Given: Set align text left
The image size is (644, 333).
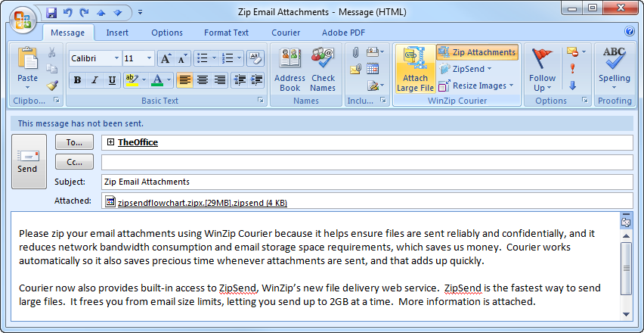Looking at the screenshot, I should click(185, 80).
